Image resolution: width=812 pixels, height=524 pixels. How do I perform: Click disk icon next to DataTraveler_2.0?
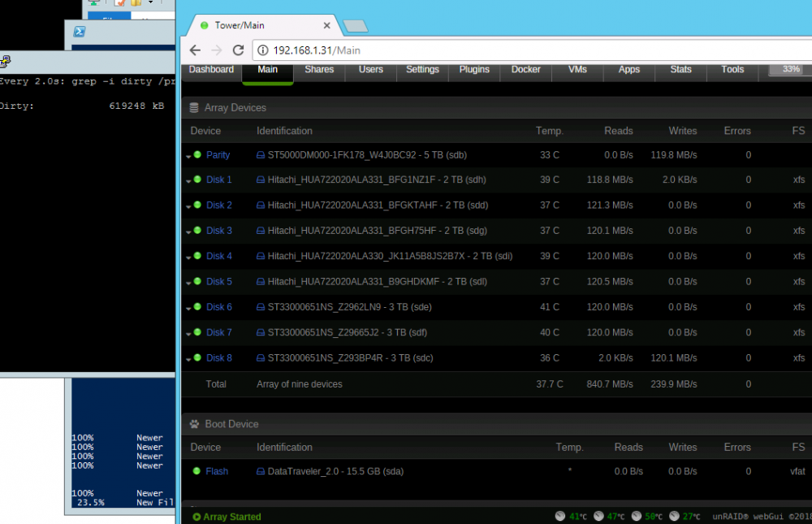(261, 472)
